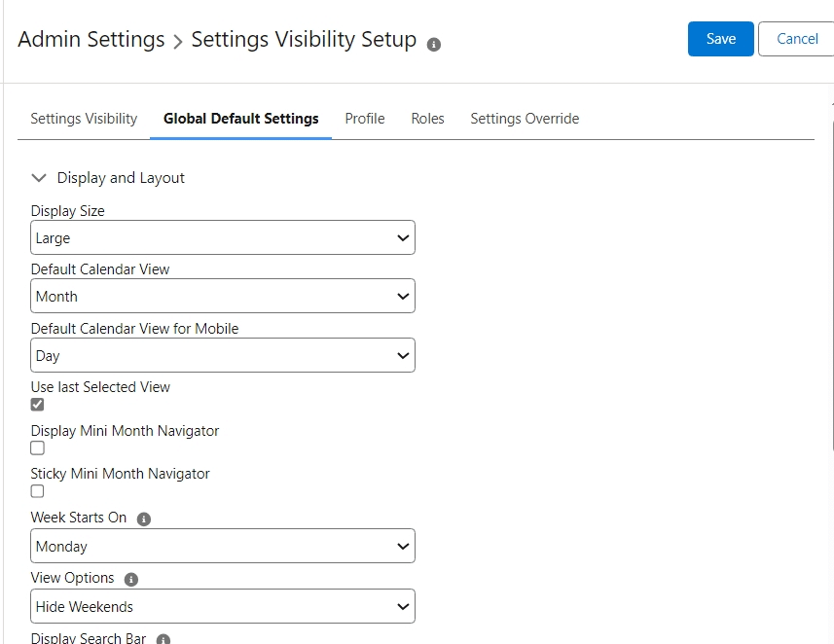This screenshot has width=834, height=644.
Task: Click the Save button
Action: tap(720, 39)
